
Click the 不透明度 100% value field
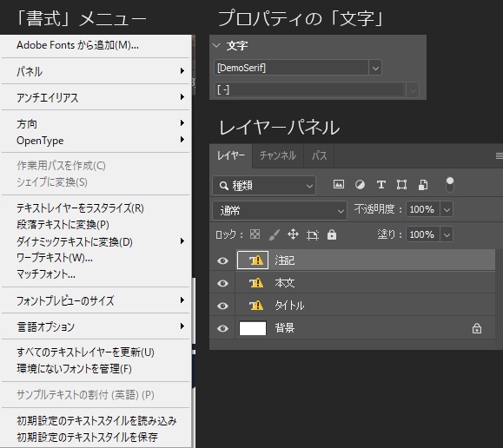click(423, 210)
